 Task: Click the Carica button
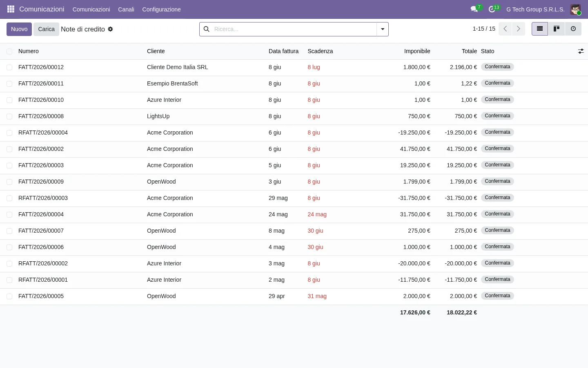[x=46, y=29]
